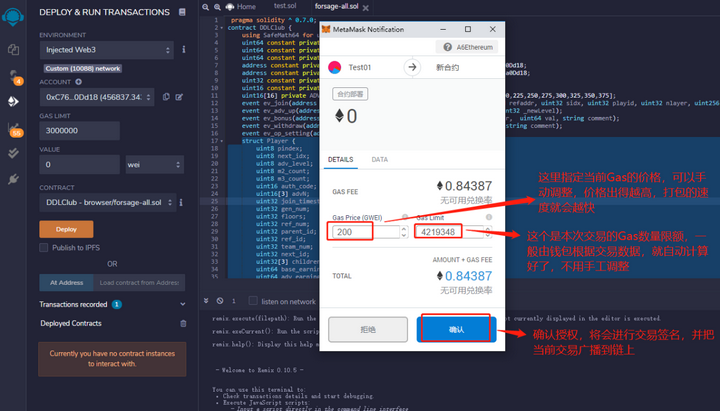Viewport: 720px width, 411px height.
Task: Add new account plus icon
Action: coord(79,82)
